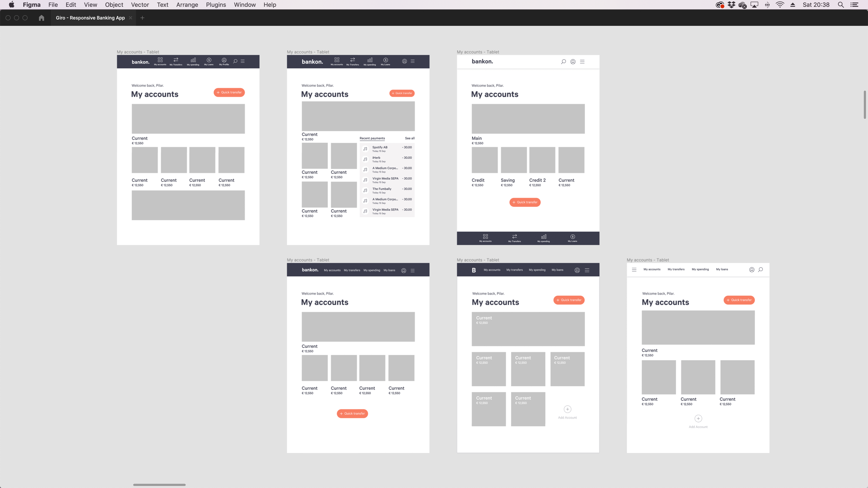Click the vertical canvas scrollbar
This screenshot has width=868, height=488.
pyautogui.click(x=865, y=104)
